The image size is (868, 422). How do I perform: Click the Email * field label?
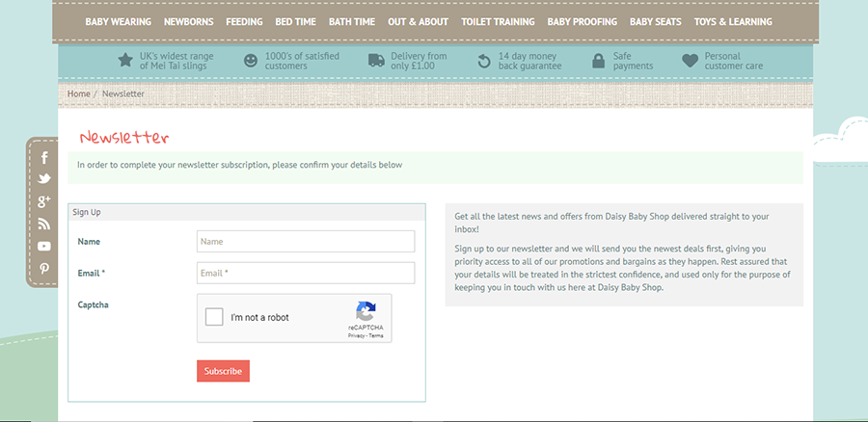point(92,274)
